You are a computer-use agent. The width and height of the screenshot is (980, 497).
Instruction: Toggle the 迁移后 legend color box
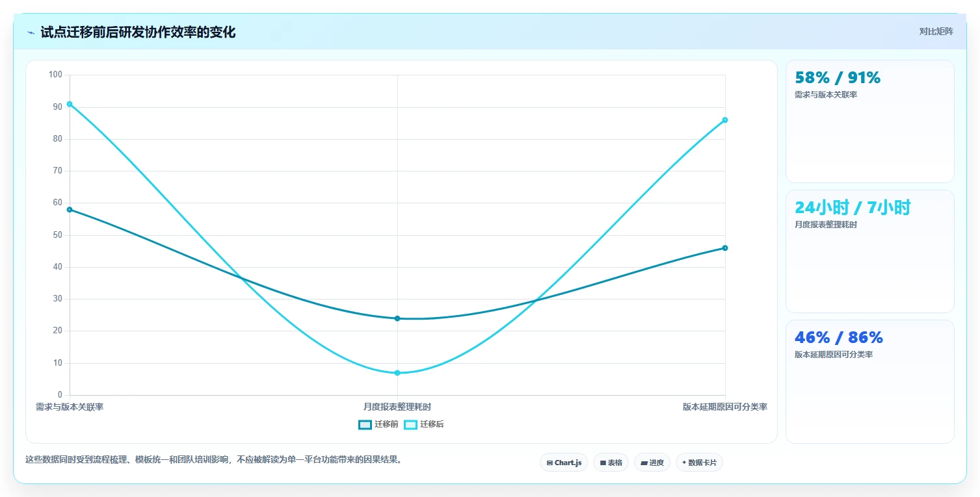coord(410,425)
